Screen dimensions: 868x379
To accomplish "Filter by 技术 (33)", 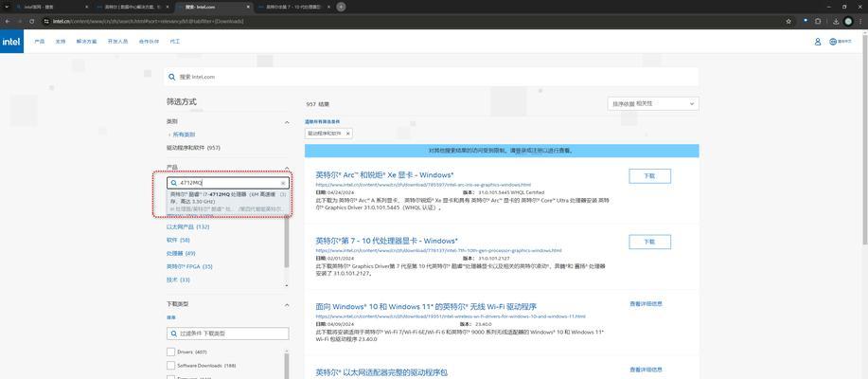I will [178, 280].
